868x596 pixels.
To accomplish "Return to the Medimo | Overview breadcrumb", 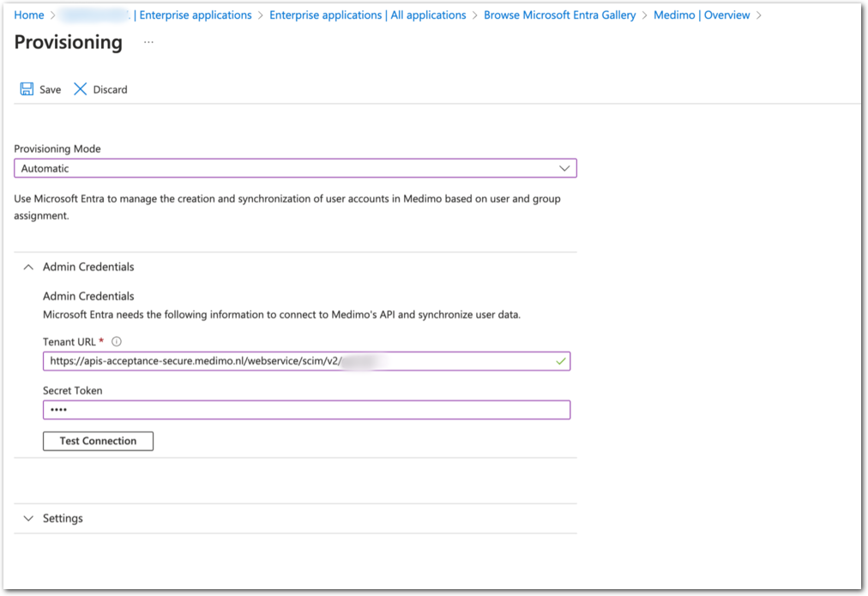I will [701, 15].
